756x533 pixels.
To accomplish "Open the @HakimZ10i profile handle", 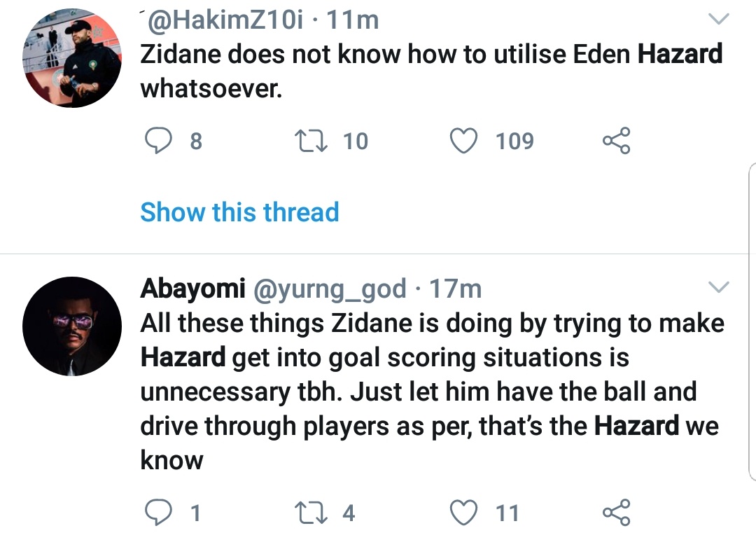I will [223, 20].
